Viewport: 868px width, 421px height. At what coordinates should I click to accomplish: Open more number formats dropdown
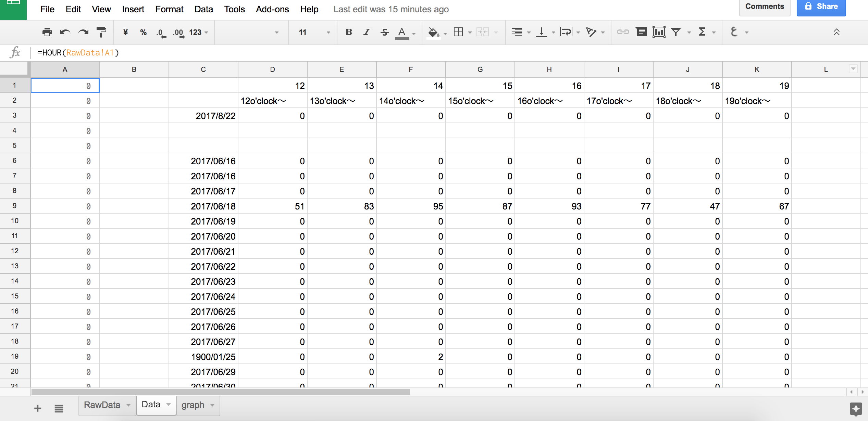pyautogui.click(x=199, y=32)
